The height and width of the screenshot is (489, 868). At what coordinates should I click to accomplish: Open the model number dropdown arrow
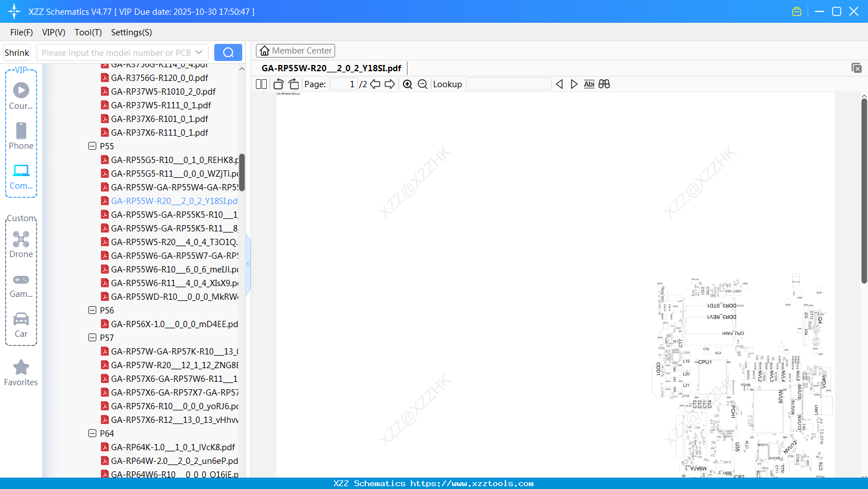(x=199, y=52)
